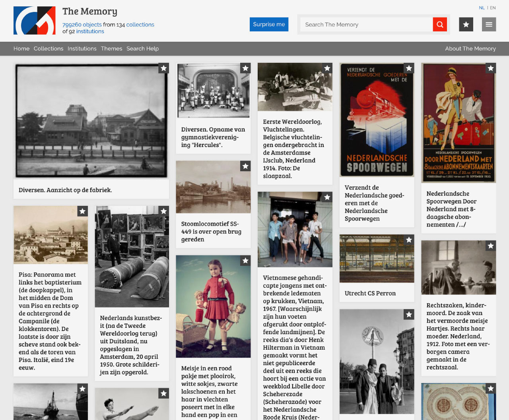The height and width of the screenshot is (420, 509).
Task: Star the ship photo at bottom left
Action: 82,389
